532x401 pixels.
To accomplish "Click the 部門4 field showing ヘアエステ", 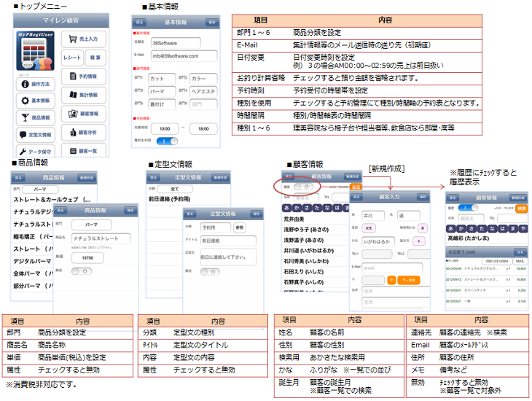I will pos(203,91).
